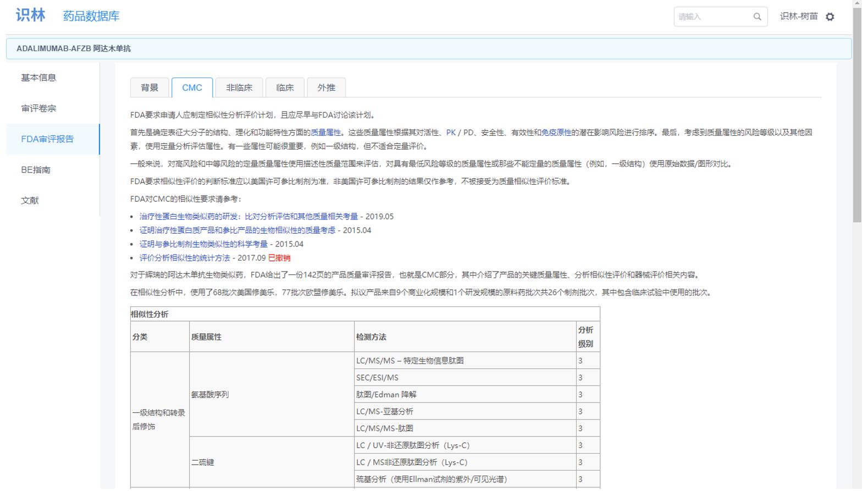This screenshot has width=868, height=491.
Task: Select FDA审评报告 in the sidebar
Action: click(x=53, y=139)
